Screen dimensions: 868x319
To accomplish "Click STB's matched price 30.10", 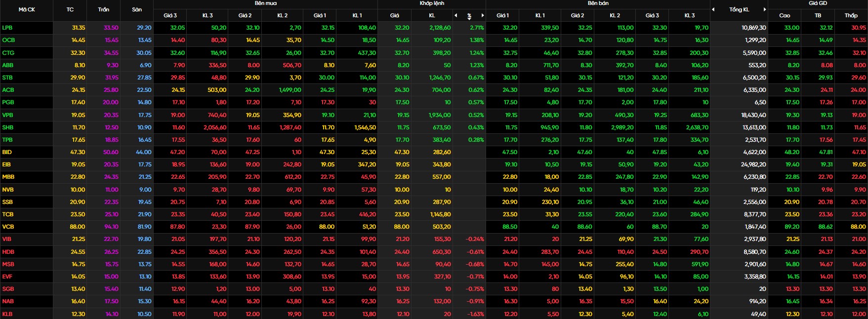I will click(402, 78).
